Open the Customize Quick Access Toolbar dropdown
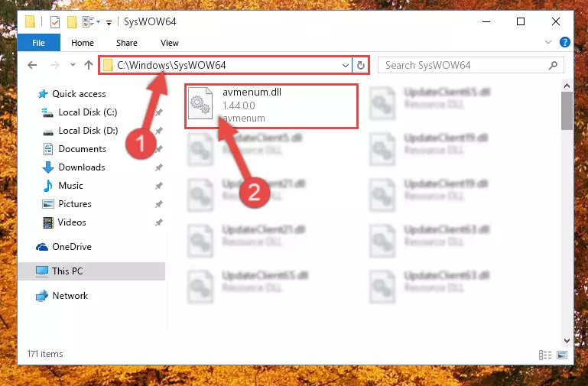The width and height of the screenshot is (588, 386). [109, 22]
